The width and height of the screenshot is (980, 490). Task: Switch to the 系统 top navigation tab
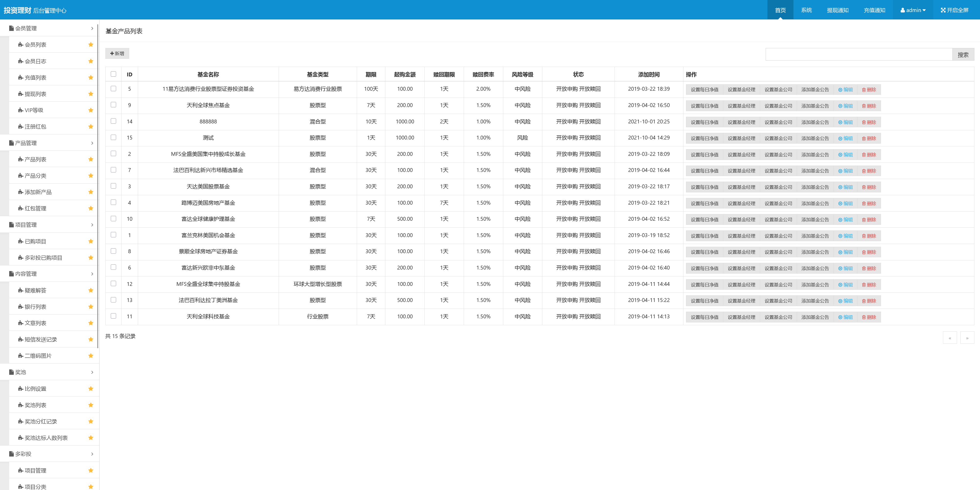[806, 10]
